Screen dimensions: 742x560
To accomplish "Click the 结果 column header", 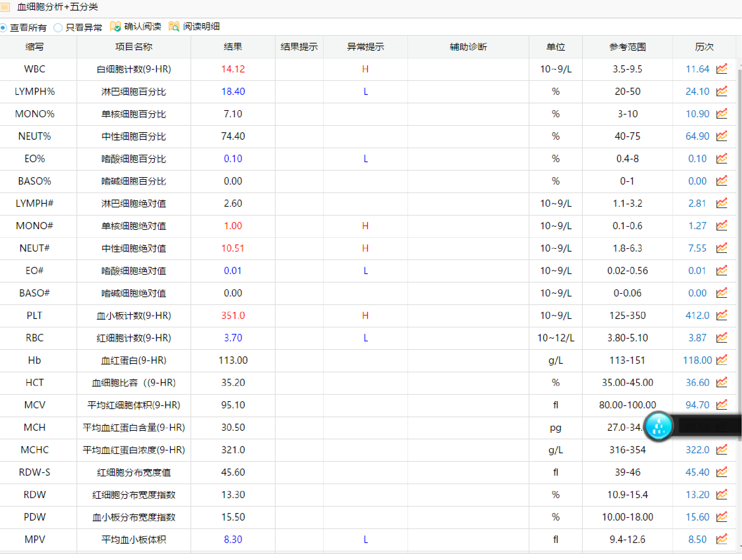I will click(x=233, y=47).
